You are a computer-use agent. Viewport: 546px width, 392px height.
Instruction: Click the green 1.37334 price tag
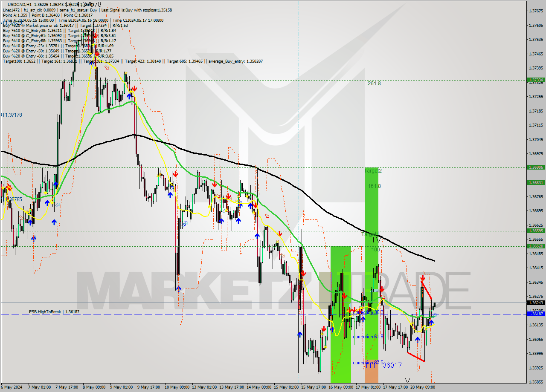536,80
